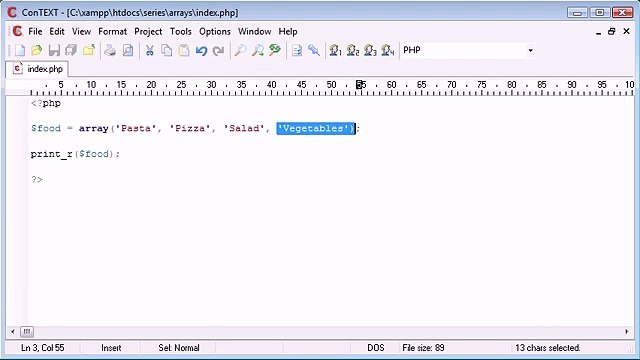Click the Save All files icon
640x360 pixels.
point(71,51)
